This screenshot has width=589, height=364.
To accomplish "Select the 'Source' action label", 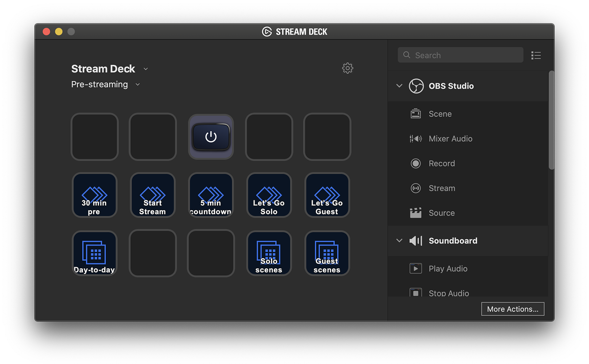I will coord(442,213).
